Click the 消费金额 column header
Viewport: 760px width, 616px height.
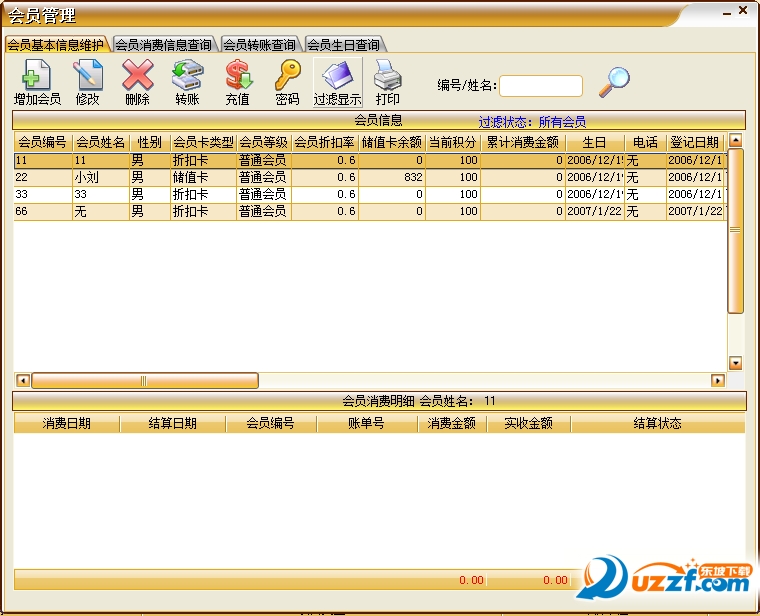tap(452, 423)
